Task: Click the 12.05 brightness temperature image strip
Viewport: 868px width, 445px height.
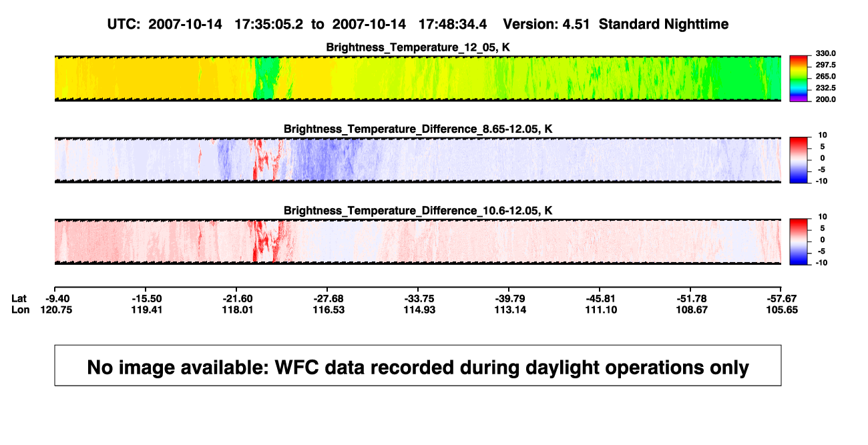Action: pyautogui.click(x=418, y=78)
